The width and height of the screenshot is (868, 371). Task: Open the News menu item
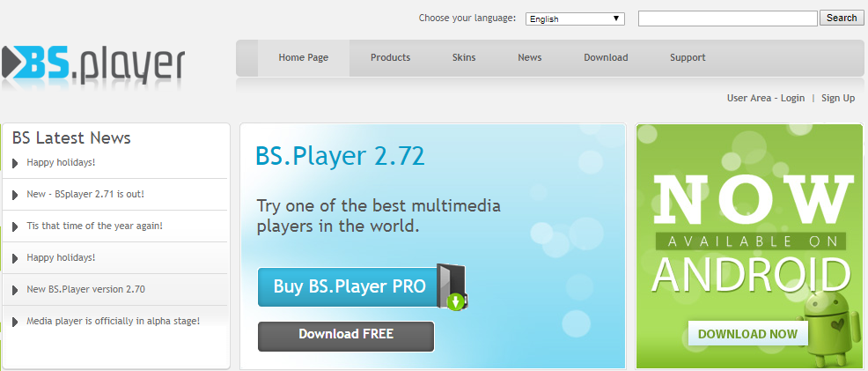(530, 57)
